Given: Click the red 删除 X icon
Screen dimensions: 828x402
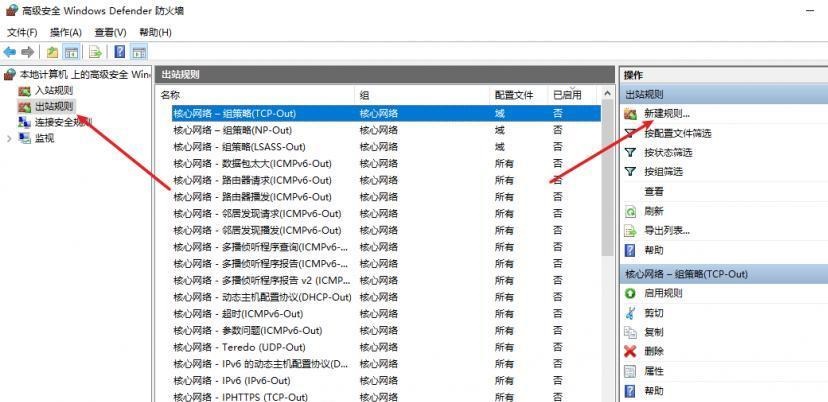Looking at the screenshot, I should [x=631, y=351].
